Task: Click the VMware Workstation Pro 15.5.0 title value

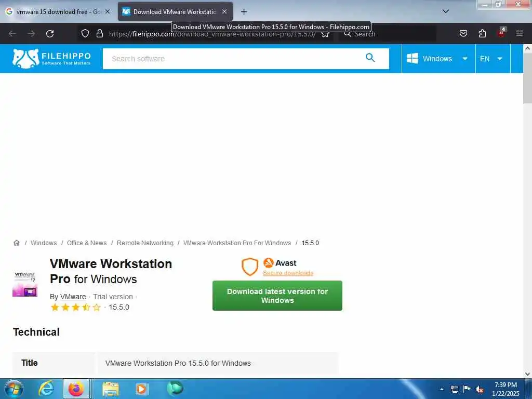Action: pyautogui.click(x=178, y=363)
